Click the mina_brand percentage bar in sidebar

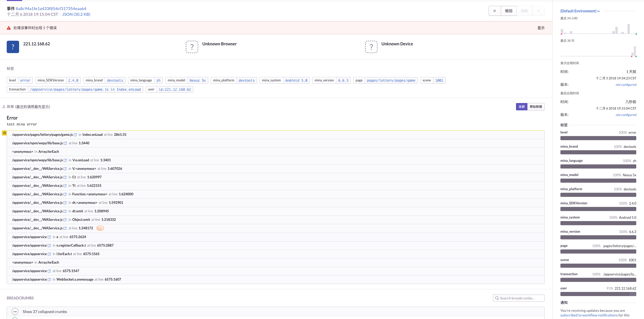598,152
